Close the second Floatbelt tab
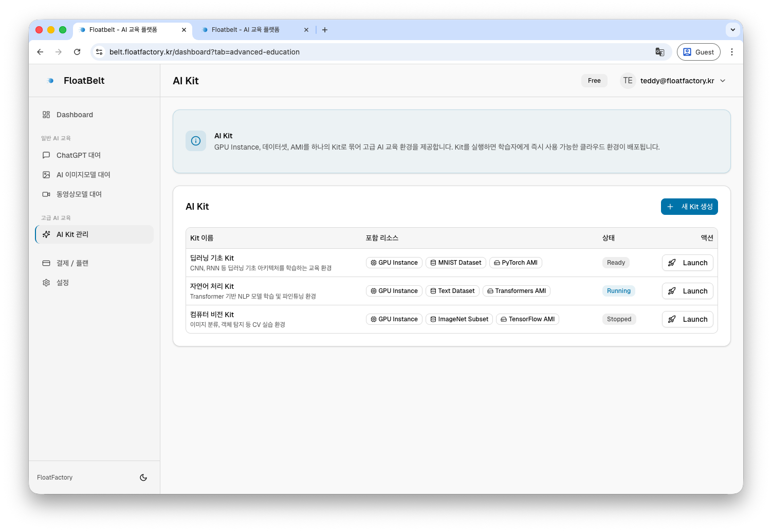 306,30
